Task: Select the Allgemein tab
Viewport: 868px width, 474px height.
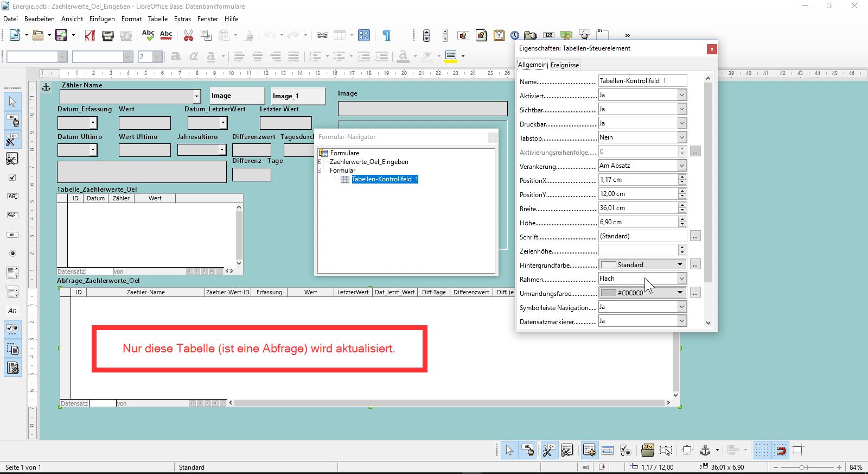Action: pyautogui.click(x=532, y=65)
